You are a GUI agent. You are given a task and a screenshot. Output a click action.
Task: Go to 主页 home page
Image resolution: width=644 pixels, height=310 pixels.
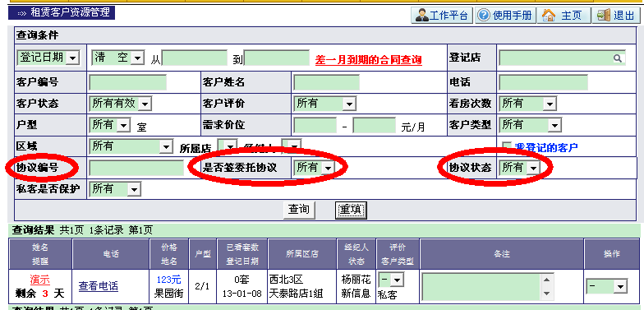(x=563, y=16)
